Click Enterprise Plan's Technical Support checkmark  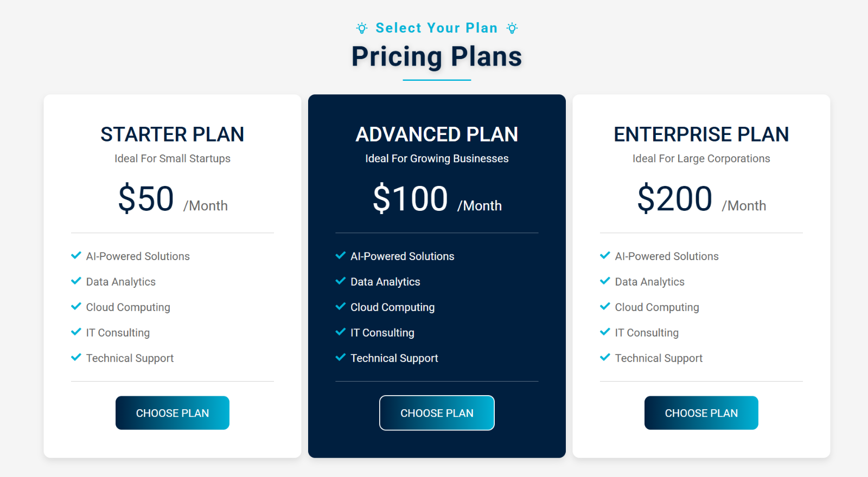point(605,358)
